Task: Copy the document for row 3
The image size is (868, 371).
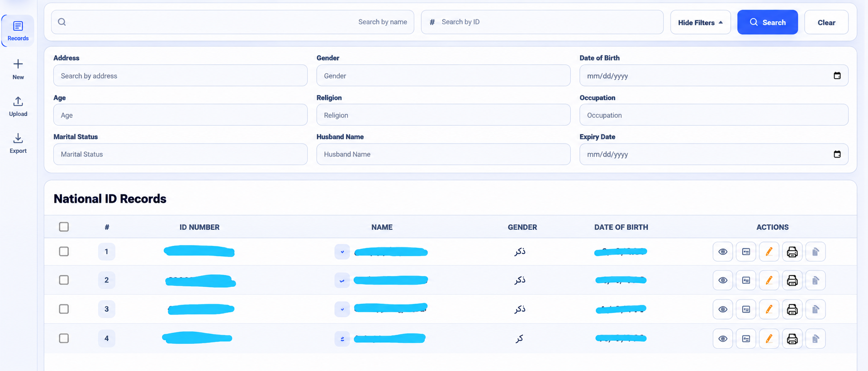Action: [x=816, y=309]
